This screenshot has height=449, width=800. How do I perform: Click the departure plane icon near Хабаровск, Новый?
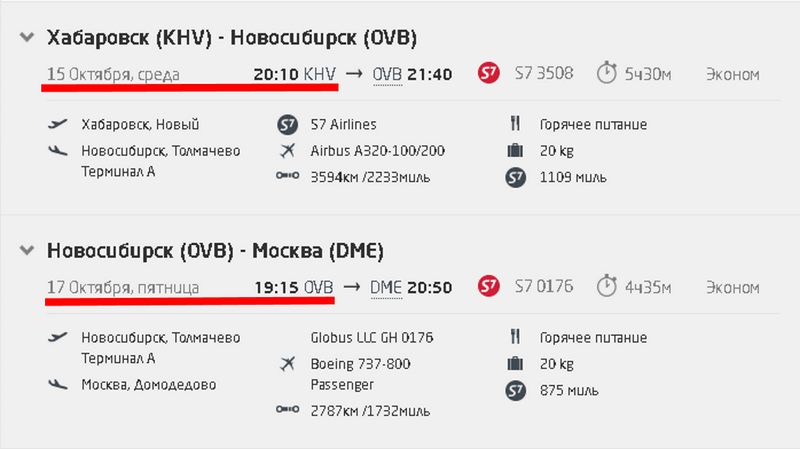58,125
